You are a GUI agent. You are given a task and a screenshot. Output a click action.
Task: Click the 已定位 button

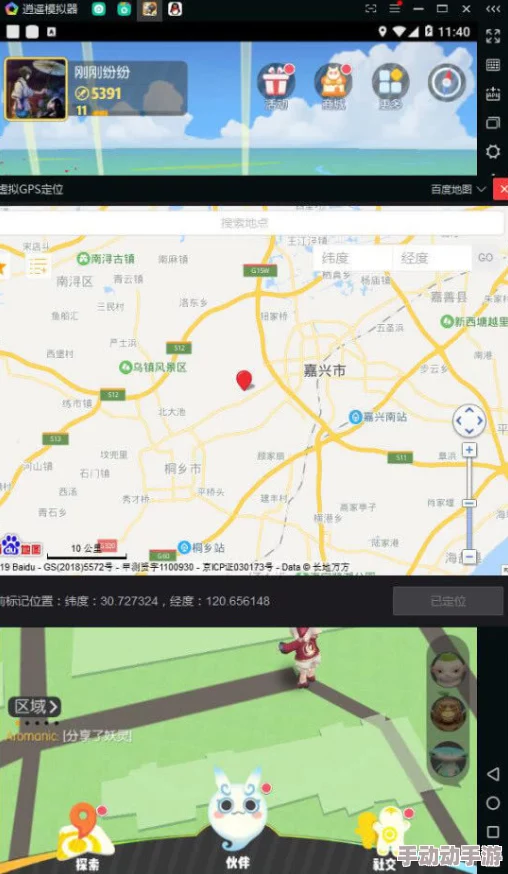tap(448, 601)
